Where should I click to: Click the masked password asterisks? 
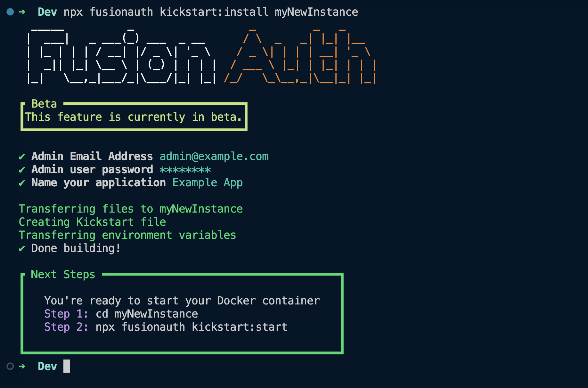pyautogui.click(x=185, y=170)
